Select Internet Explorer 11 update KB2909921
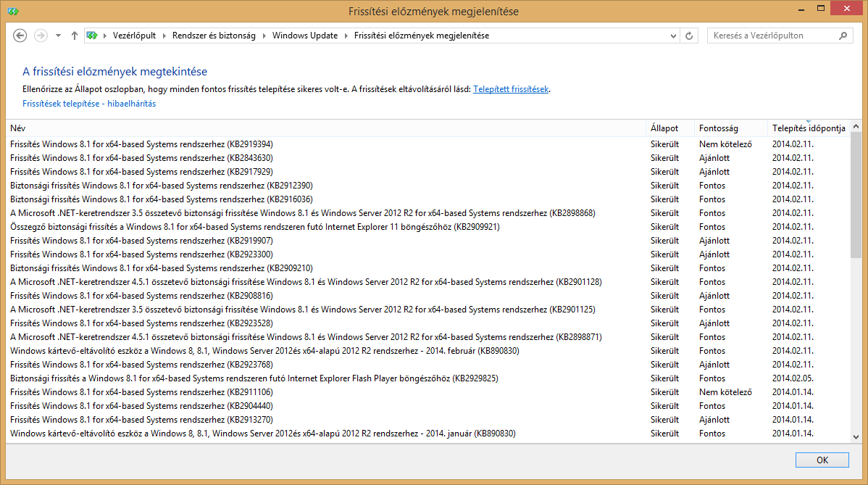Image resolution: width=868 pixels, height=485 pixels. (x=427, y=226)
